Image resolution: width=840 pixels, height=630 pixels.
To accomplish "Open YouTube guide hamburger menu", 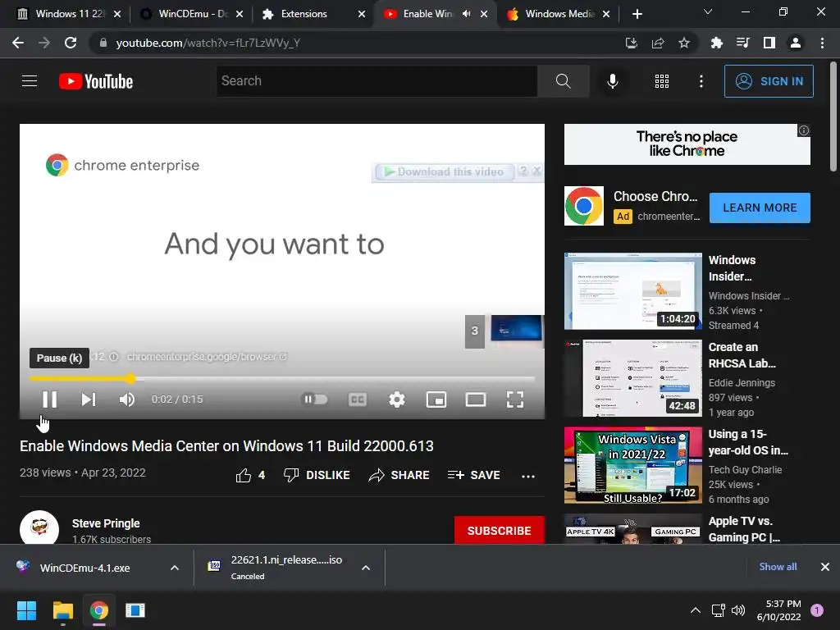I will (30, 81).
